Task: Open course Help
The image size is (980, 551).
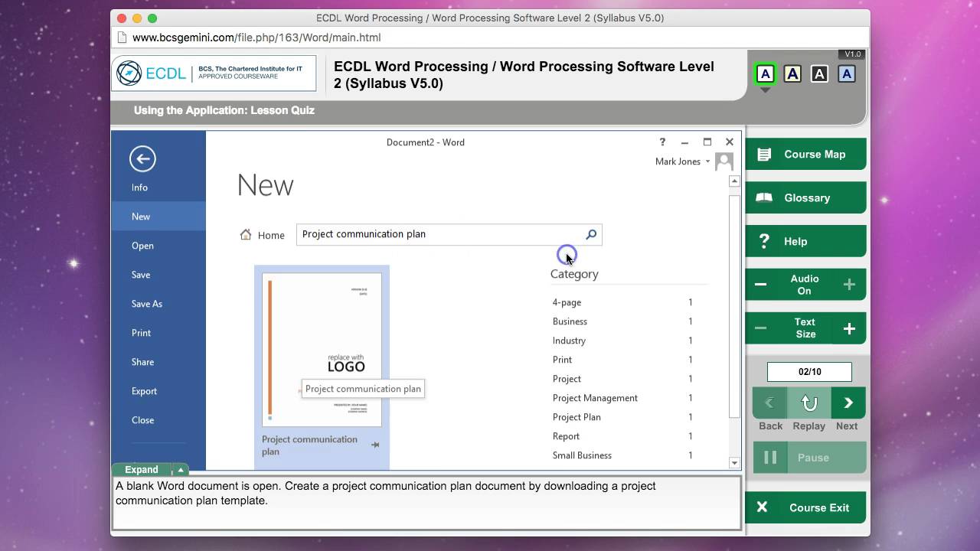Action: click(x=807, y=241)
